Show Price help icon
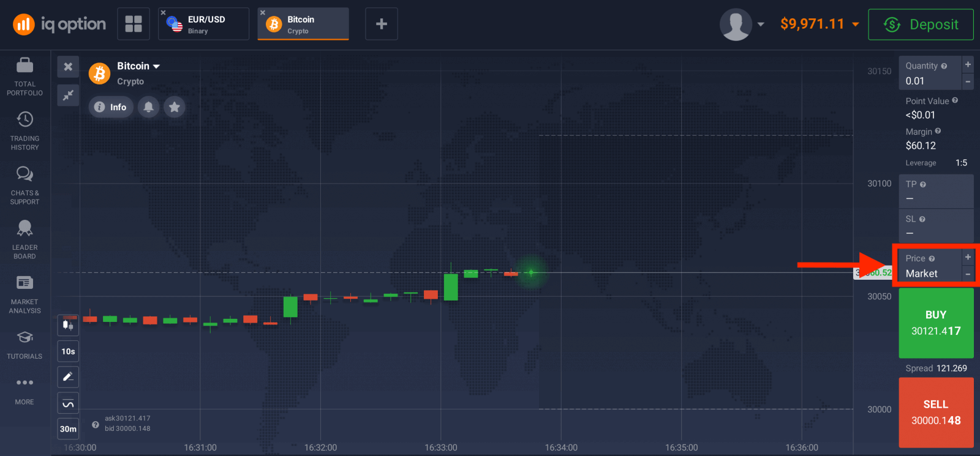980x456 pixels. point(932,259)
